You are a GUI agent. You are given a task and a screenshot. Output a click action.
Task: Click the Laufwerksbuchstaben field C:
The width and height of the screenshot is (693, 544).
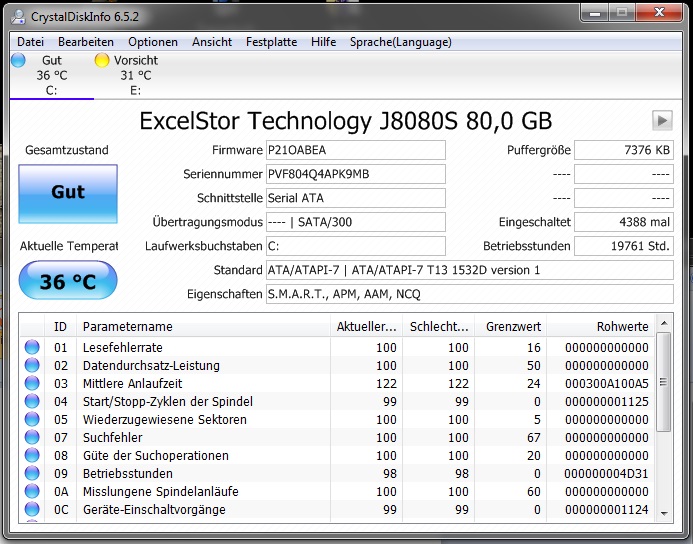(356, 246)
